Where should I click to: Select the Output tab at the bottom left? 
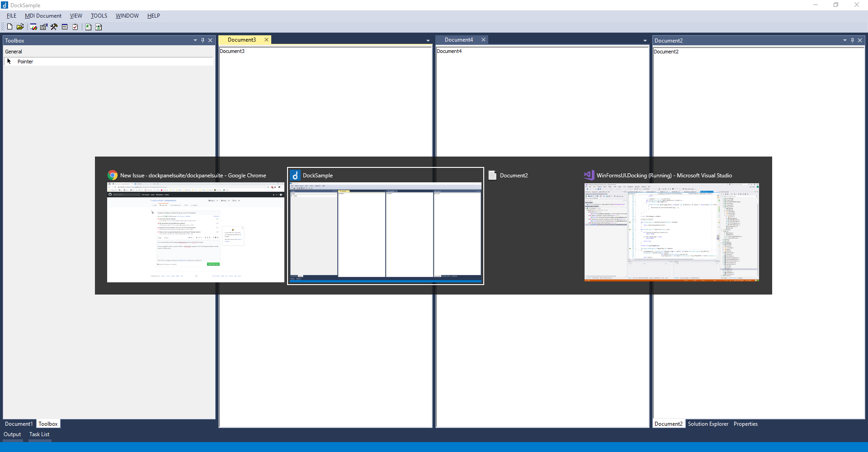[12, 434]
